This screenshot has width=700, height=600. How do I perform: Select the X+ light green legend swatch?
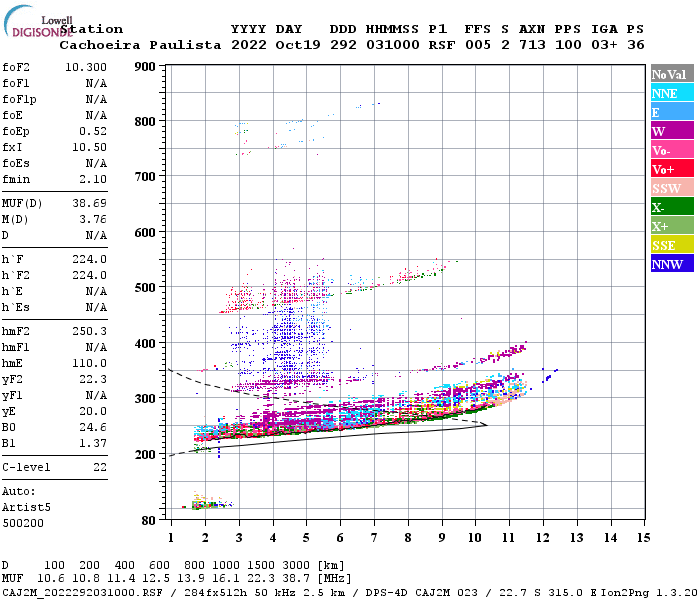coord(672,225)
